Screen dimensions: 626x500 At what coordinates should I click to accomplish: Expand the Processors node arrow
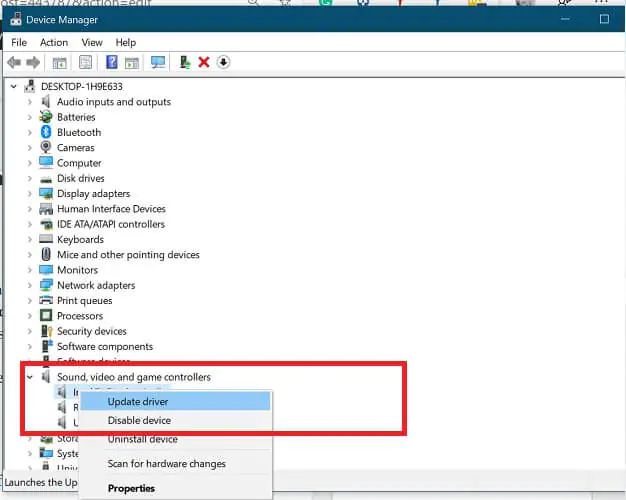pyautogui.click(x=30, y=316)
